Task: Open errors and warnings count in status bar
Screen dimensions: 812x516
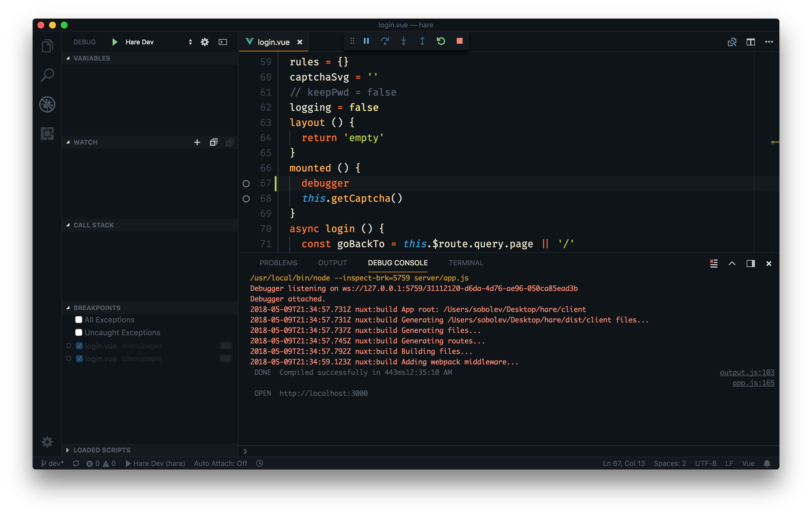Action: [101, 464]
